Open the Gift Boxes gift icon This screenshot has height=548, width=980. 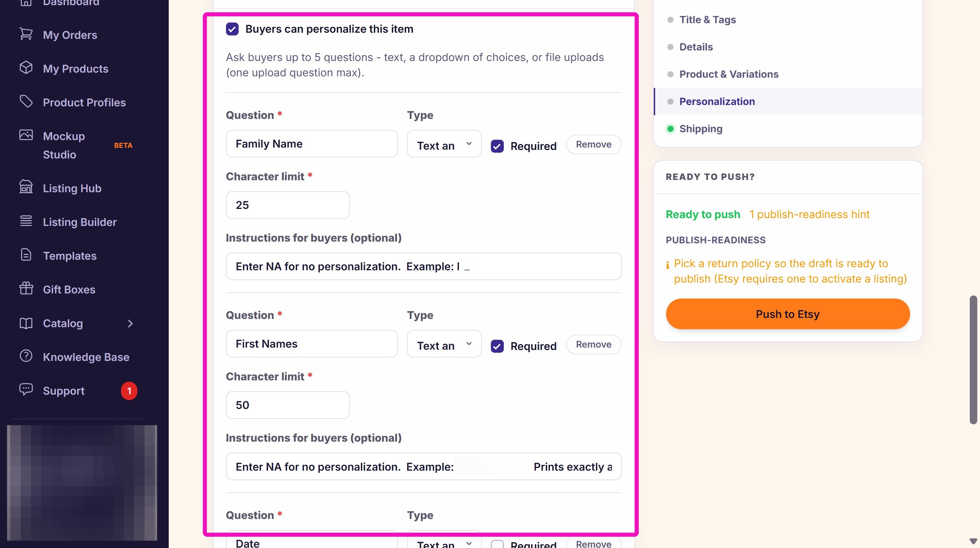click(26, 289)
